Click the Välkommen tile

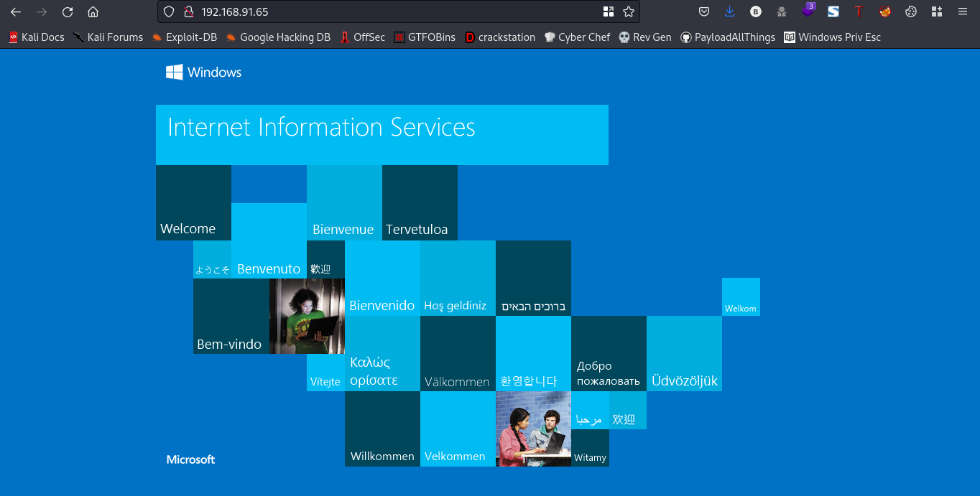click(458, 353)
